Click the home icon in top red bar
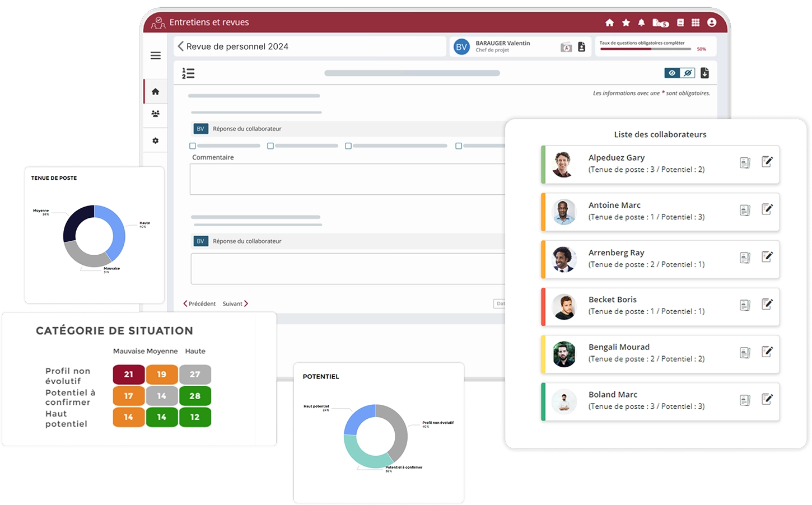812x505 pixels. [x=610, y=23]
